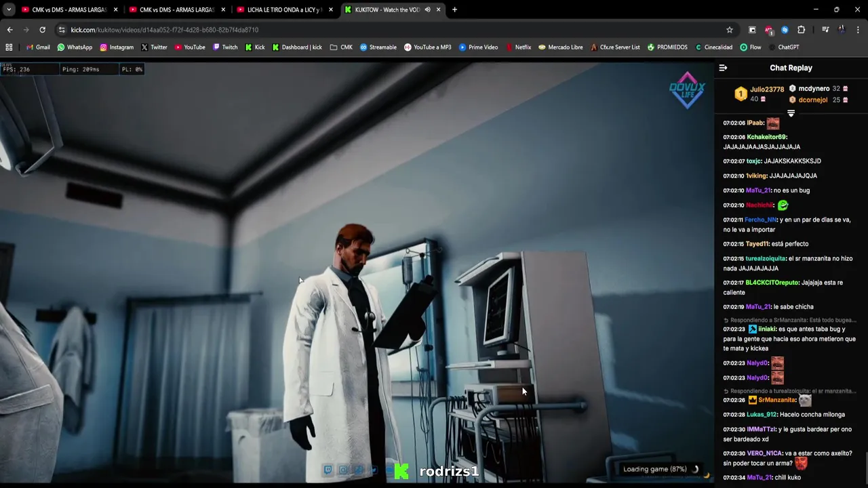
Task: Open Cinecalidad bookmark
Action: (713, 47)
